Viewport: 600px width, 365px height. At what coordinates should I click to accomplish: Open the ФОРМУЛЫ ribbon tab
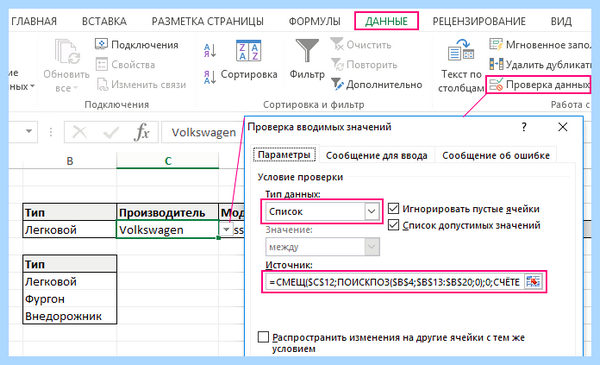[315, 21]
